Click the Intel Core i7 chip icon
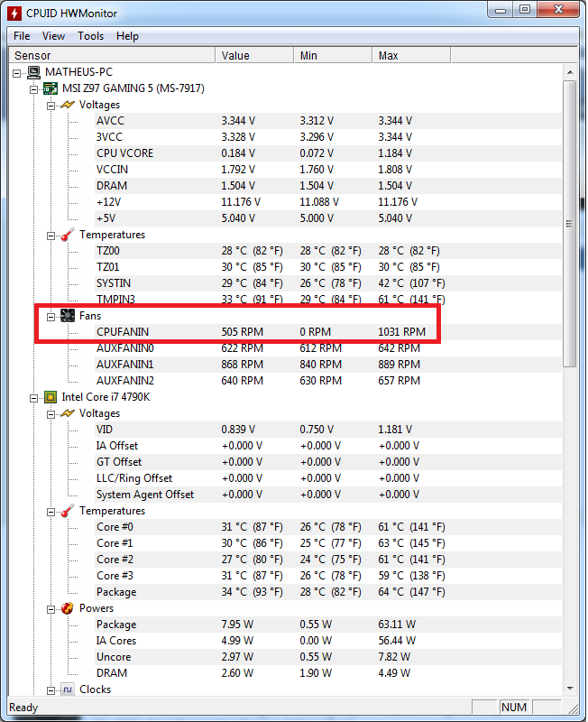The height and width of the screenshot is (722, 588). [x=51, y=397]
